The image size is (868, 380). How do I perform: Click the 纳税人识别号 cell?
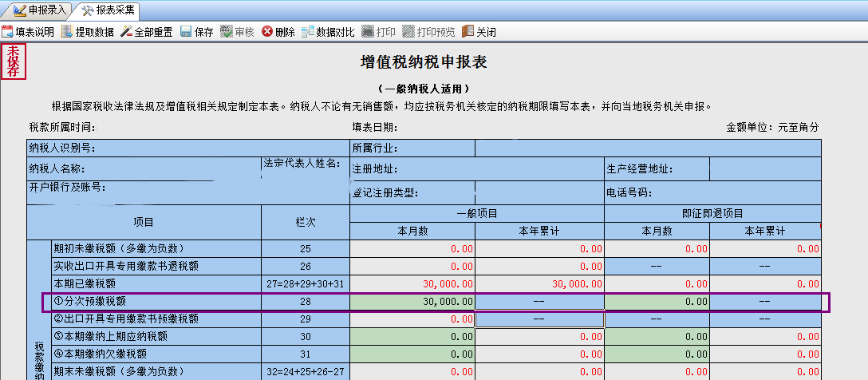click(188, 148)
